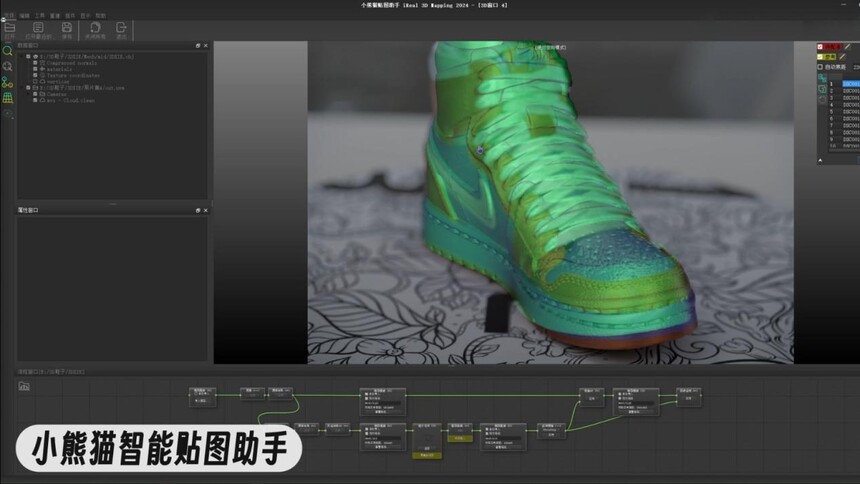The image size is (860, 484).
Task: Select the gray zoom-plus magnifier sidebar tool
Action: (7, 66)
